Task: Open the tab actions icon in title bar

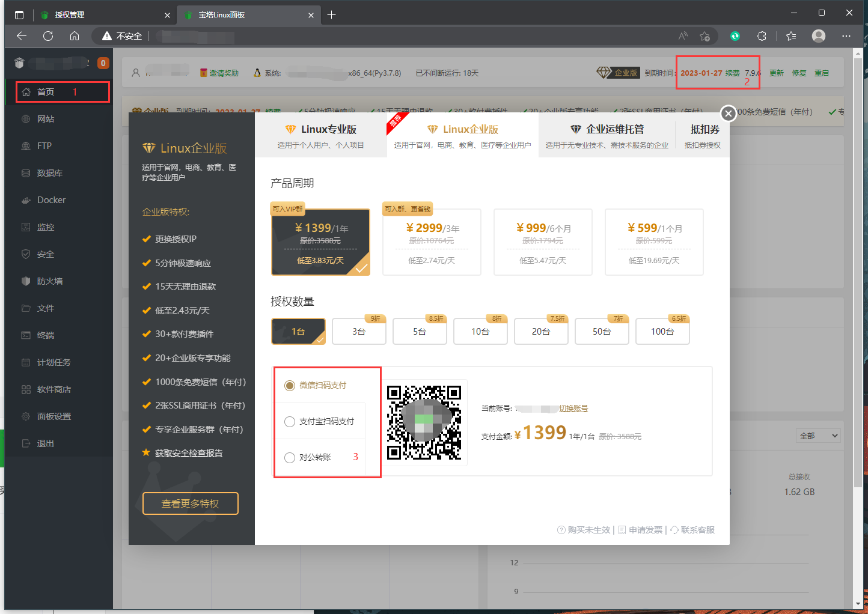Action: coord(19,15)
